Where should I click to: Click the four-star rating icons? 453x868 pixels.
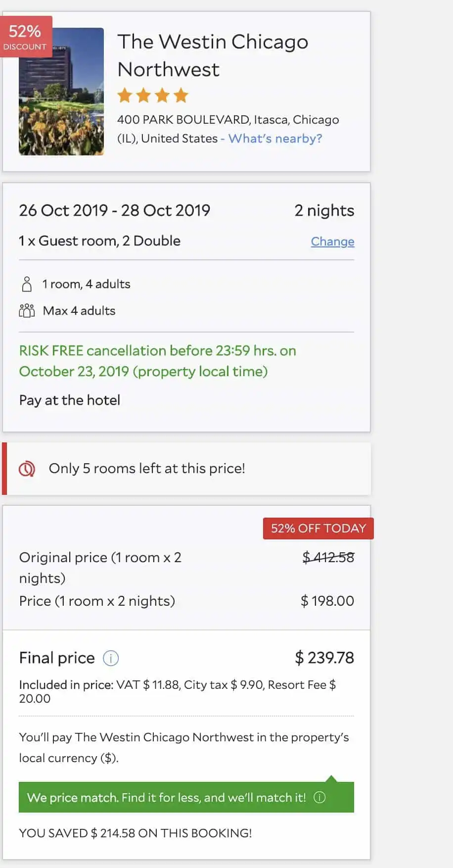(153, 95)
